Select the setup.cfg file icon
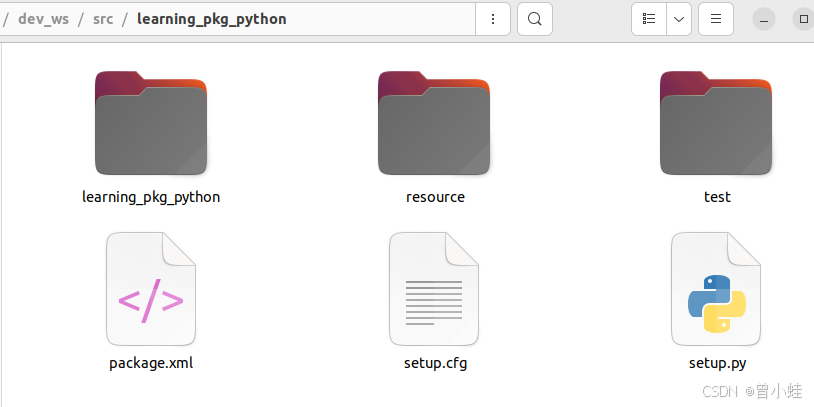 coord(434,289)
